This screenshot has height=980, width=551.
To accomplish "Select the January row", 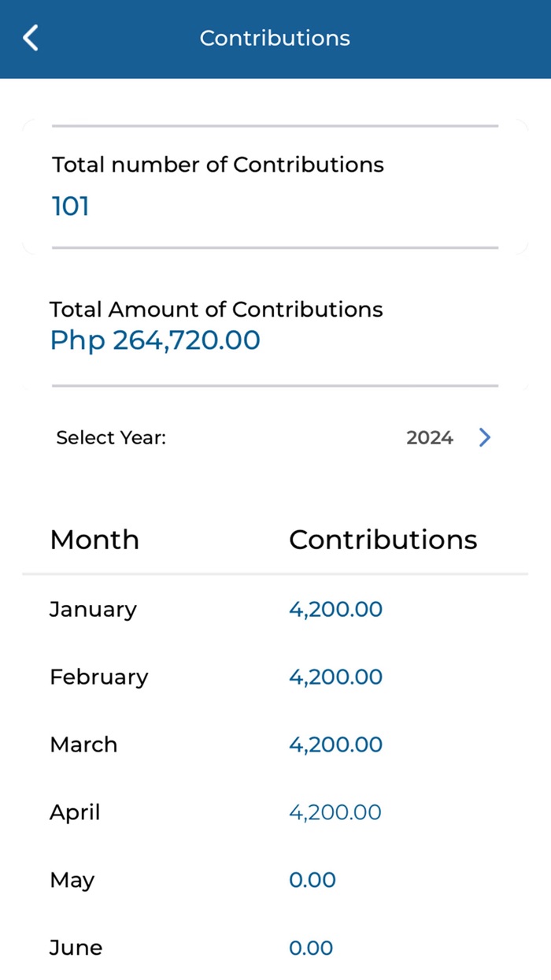I will coord(93,609).
